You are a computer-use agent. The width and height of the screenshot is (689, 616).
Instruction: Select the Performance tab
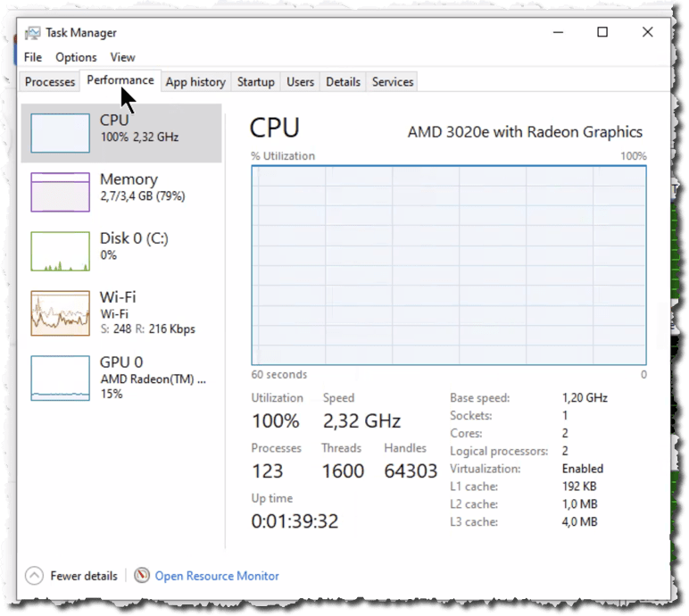pos(120,80)
